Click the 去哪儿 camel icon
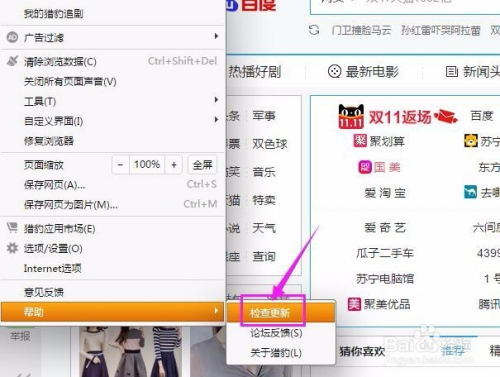This screenshot has width=500, height=377. click(470, 192)
